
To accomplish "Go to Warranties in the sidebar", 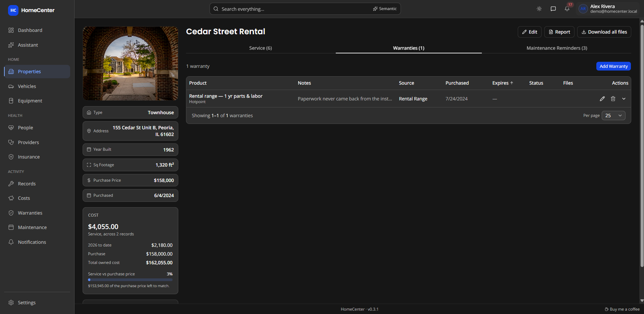I will pyautogui.click(x=37, y=213).
